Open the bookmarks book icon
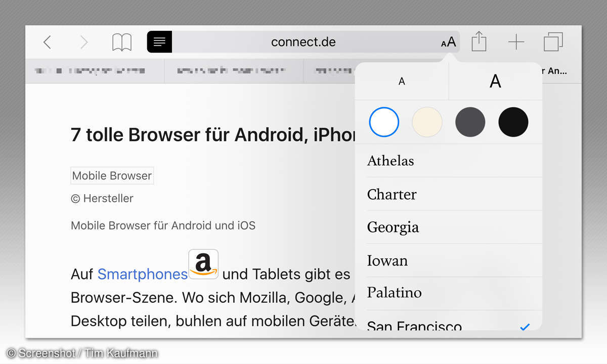This screenshot has width=607, height=364. click(122, 42)
